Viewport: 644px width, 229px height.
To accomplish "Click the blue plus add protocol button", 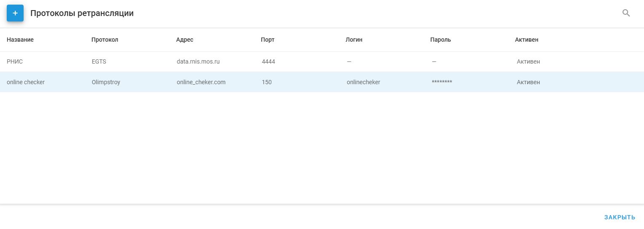I will pos(15,13).
